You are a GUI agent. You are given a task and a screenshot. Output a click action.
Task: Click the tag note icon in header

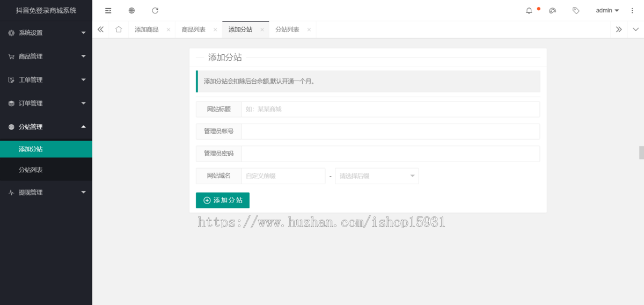pyautogui.click(x=576, y=11)
